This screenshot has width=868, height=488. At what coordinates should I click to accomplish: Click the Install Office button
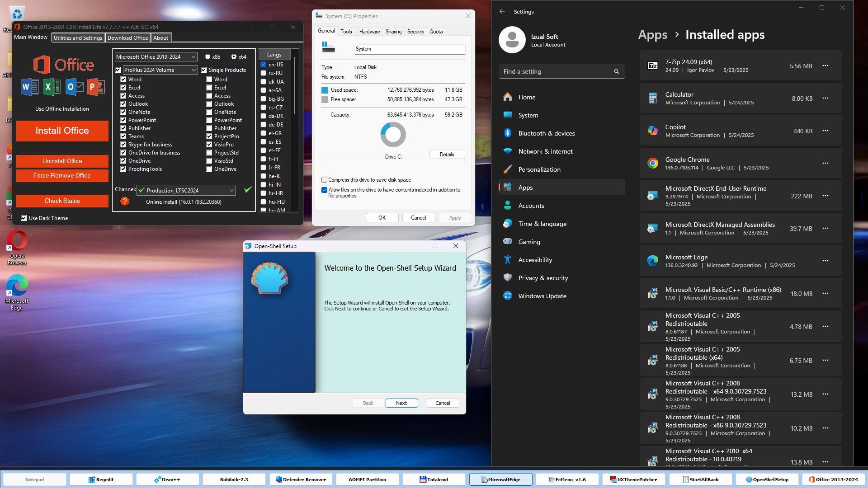[x=62, y=131]
